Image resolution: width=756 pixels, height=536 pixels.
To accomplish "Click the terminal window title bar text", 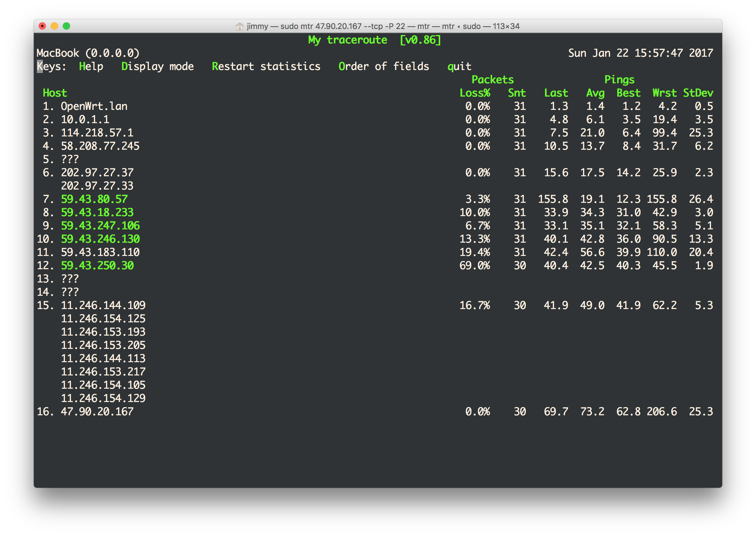I will [x=383, y=26].
